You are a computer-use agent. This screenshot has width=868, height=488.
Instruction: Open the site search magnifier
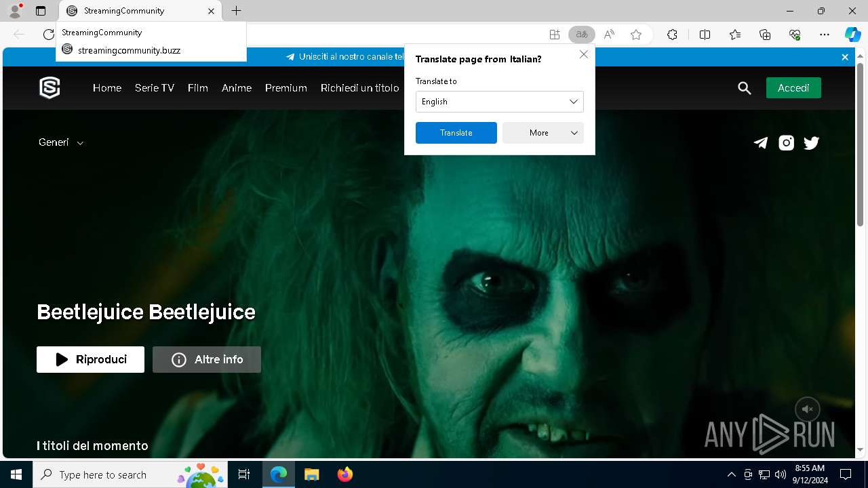[745, 88]
